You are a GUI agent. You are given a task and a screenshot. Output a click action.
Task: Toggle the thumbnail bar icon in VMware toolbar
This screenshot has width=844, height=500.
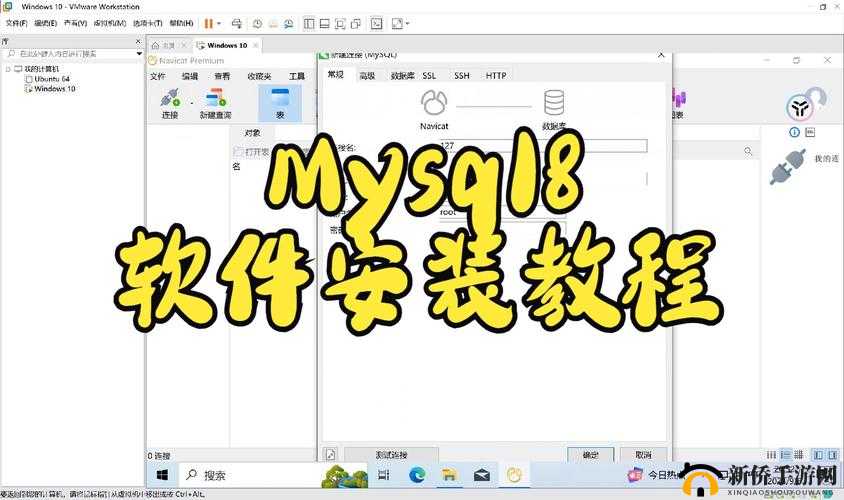[x=325, y=24]
